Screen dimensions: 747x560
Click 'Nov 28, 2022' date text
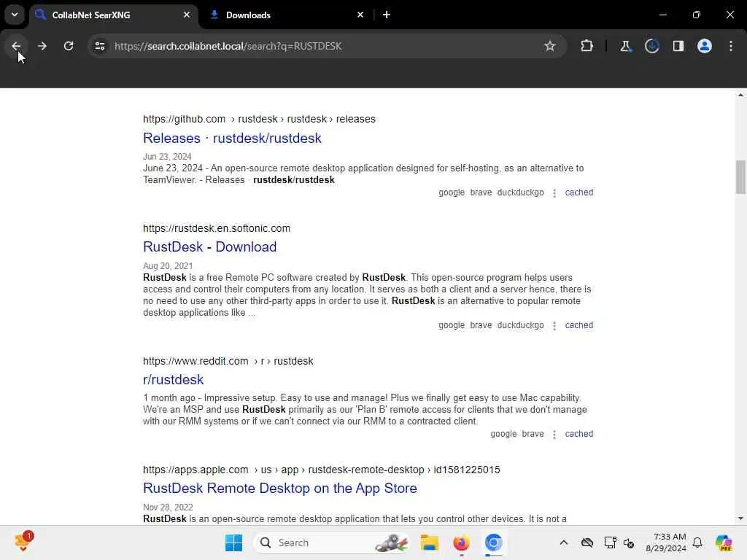168,507
